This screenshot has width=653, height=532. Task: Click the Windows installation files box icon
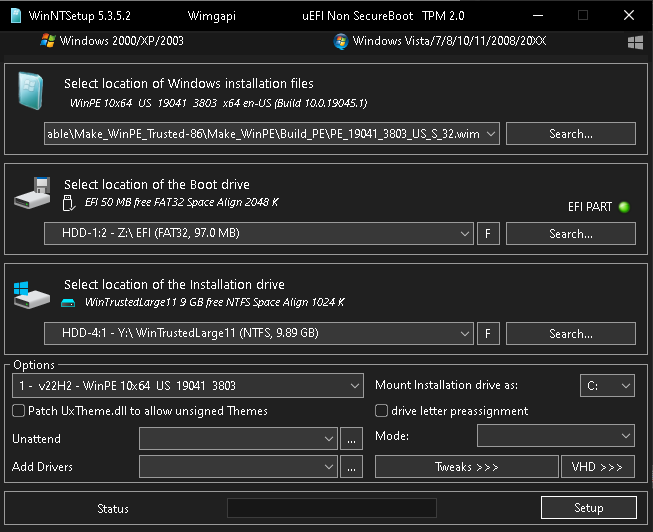(x=31, y=90)
